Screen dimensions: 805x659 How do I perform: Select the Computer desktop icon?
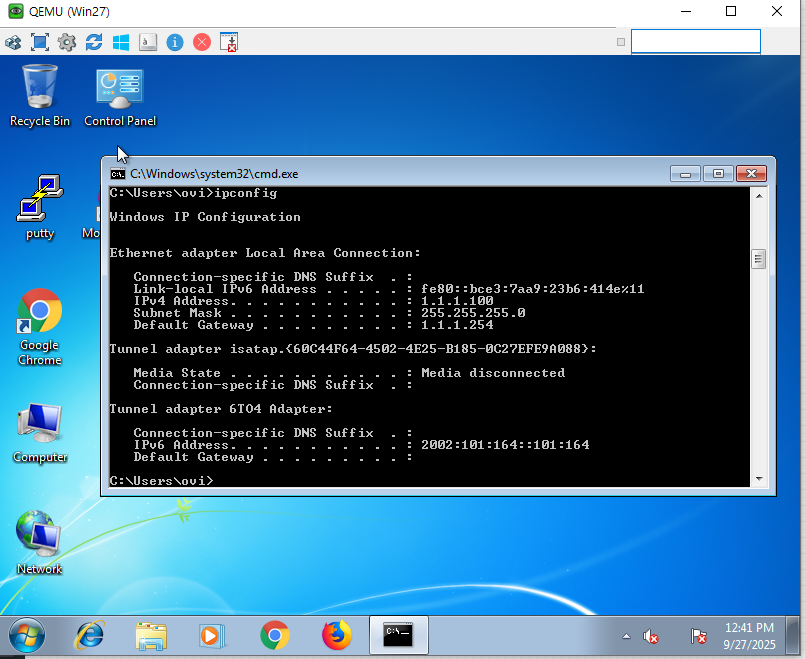tap(40, 434)
